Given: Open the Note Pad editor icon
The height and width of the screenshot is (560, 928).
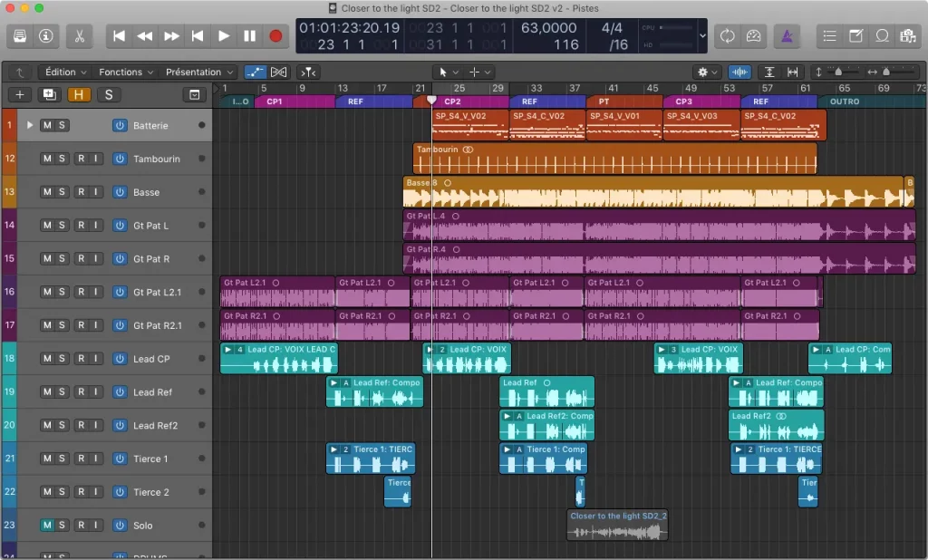Looking at the screenshot, I should [x=855, y=36].
